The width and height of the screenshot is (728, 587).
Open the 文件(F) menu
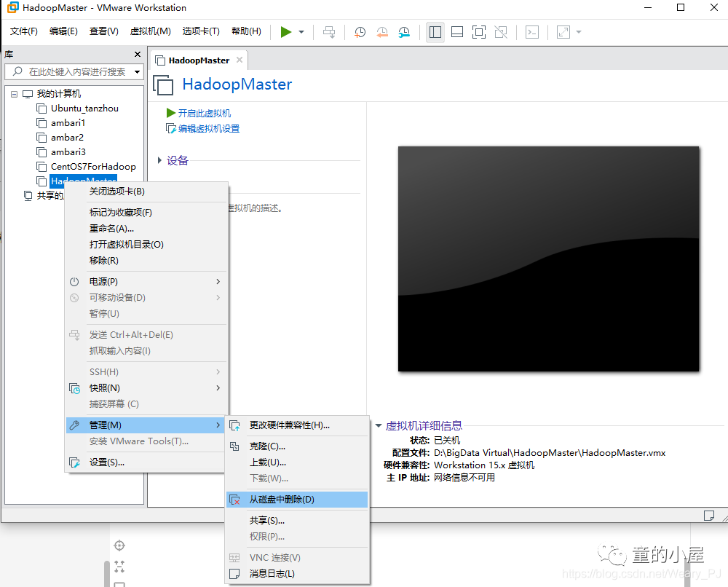point(24,31)
